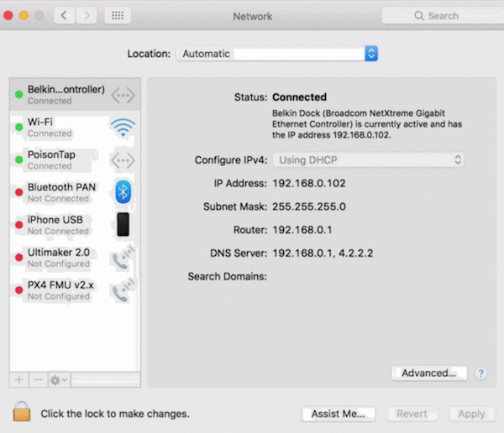Screen dimensions: 504x433
Task: Click the Bluetooth PAN icon
Action: click(x=123, y=192)
